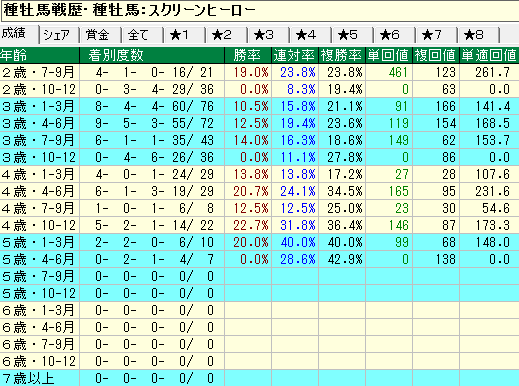
Task: Select the row 5歳・4-6月
Action: pos(259,259)
